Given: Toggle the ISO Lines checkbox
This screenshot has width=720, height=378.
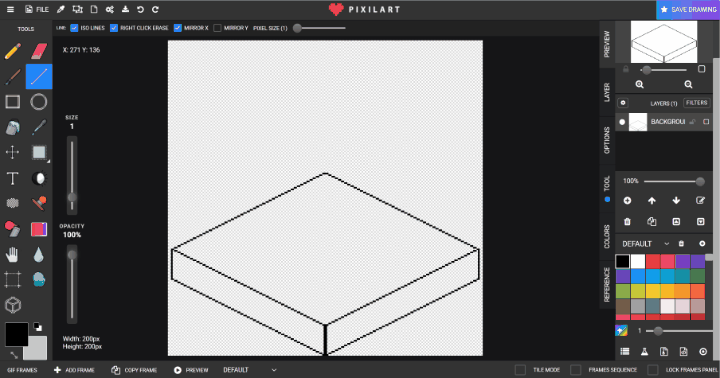Looking at the screenshot, I should click(x=74, y=28).
